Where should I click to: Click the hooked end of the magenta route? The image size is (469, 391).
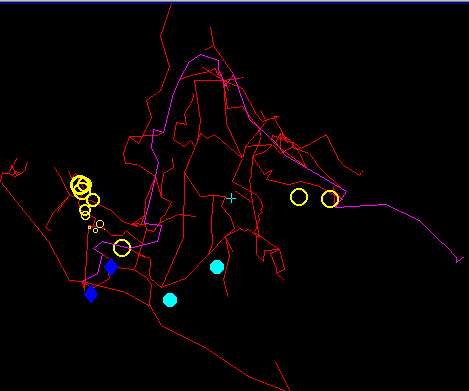pyautogui.click(x=459, y=259)
